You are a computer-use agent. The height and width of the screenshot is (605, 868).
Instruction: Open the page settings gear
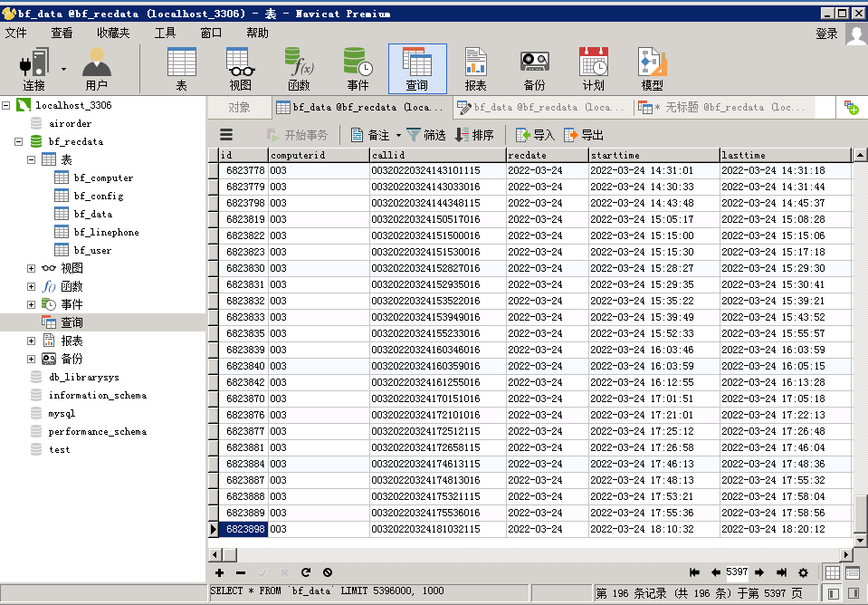coord(803,572)
